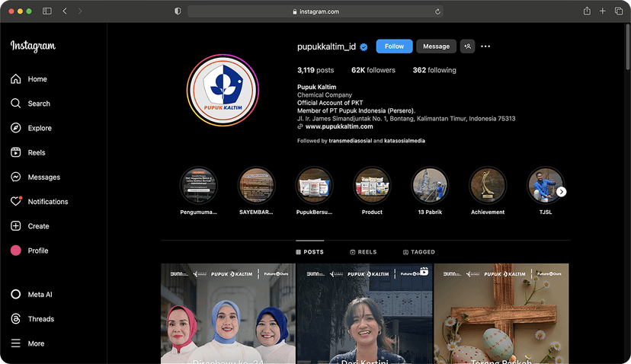Click the 3,119 posts count

tap(315, 70)
